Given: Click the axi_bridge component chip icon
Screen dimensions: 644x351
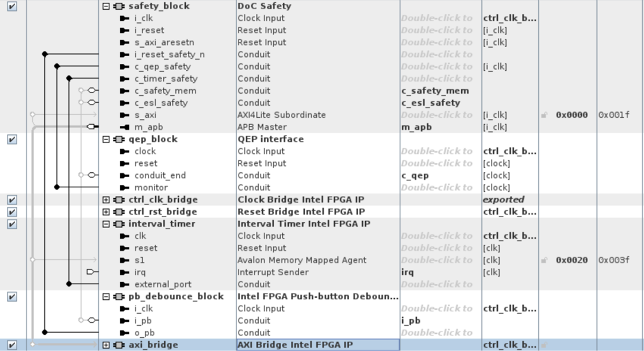Looking at the screenshot, I should (x=119, y=345).
